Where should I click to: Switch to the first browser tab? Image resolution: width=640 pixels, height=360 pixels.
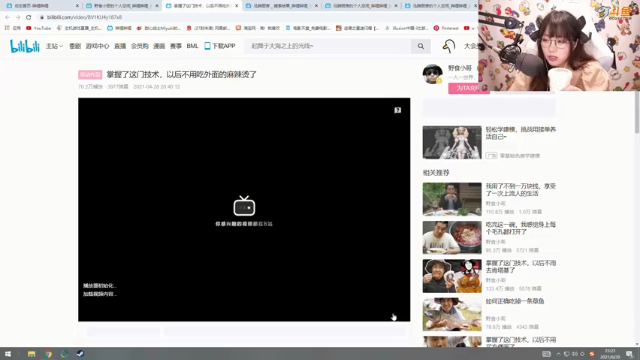point(41,6)
